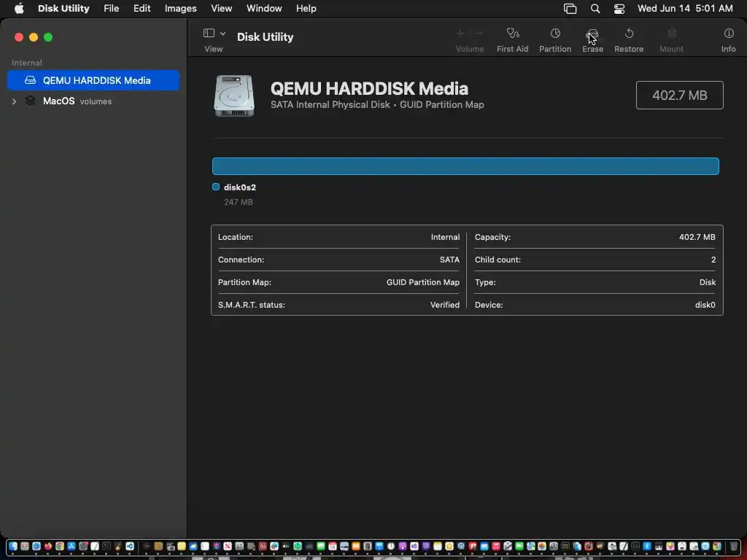Image resolution: width=747 pixels, height=560 pixels.
Task: Click the Capacity value in info table
Action: pyautogui.click(x=697, y=237)
